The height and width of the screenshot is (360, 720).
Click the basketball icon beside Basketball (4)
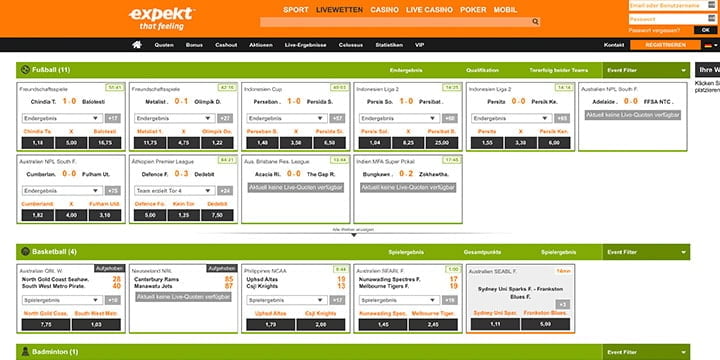click(25, 252)
